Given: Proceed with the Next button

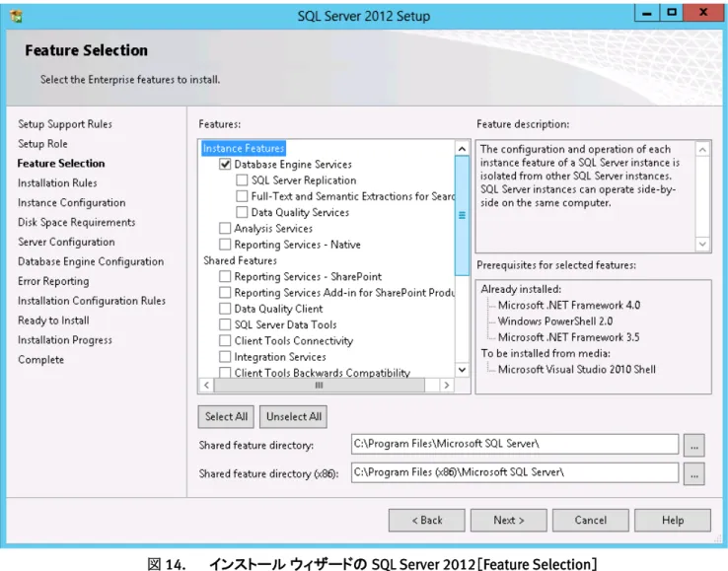Looking at the screenshot, I should point(509,520).
